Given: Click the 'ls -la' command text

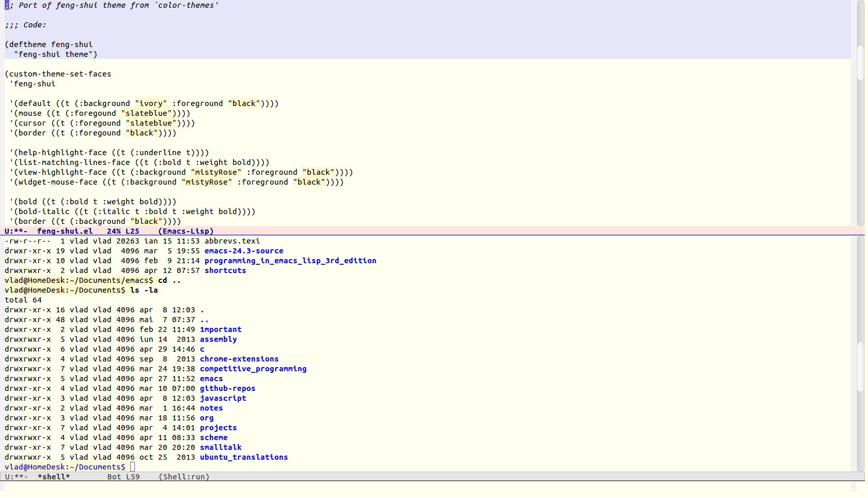Looking at the screenshot, I should click(x=144, y=290).
